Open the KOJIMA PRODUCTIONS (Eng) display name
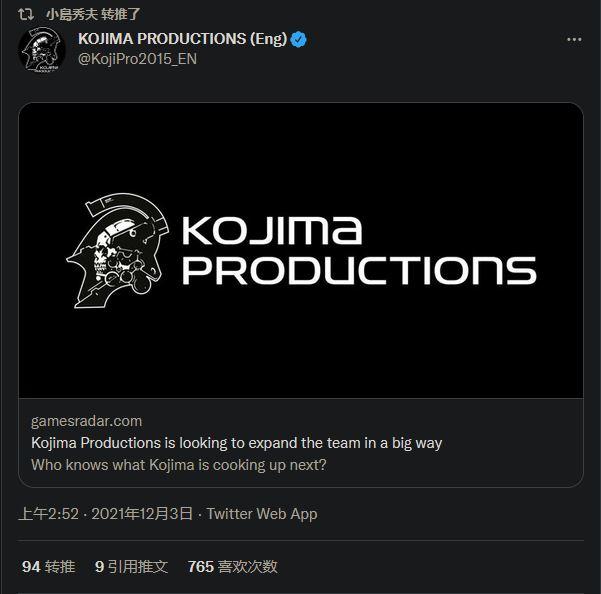The width and height of the screenshot is (601, 594). click(182, 40)
